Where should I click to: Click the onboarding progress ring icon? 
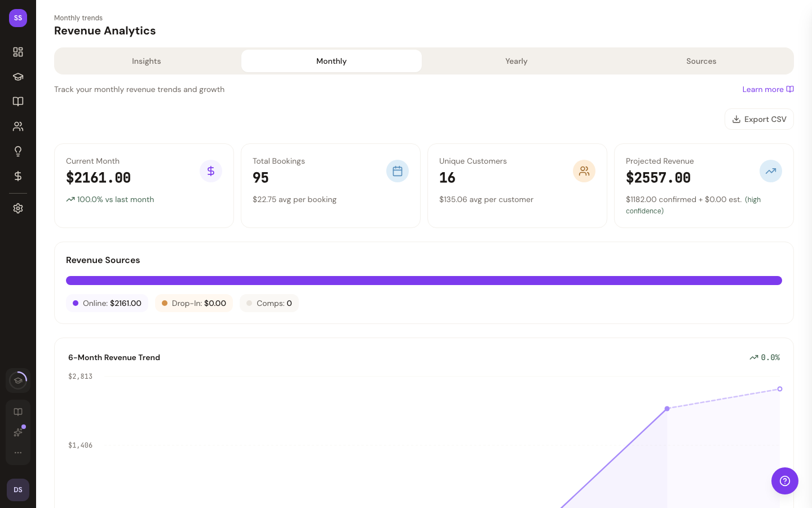click(18, 380)
